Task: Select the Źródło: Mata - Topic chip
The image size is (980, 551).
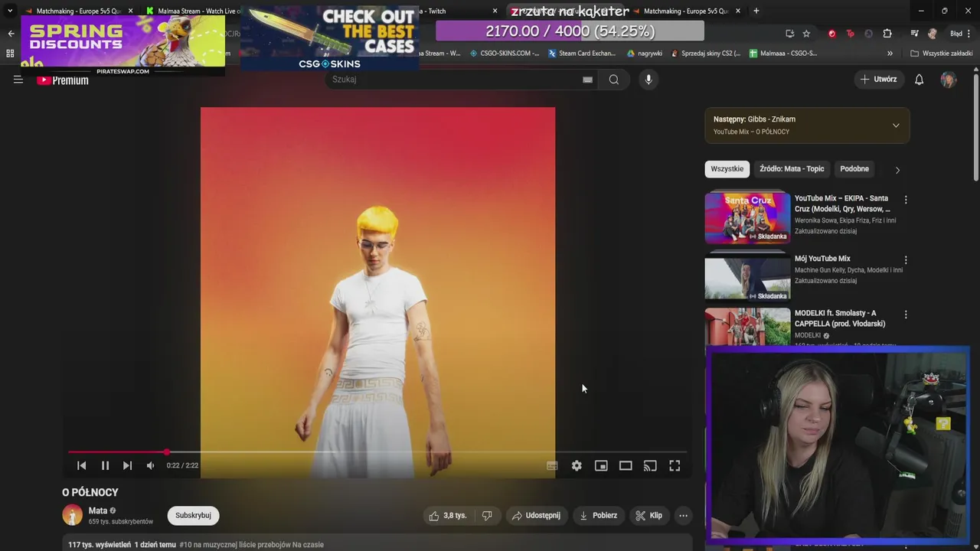Action: coord(792,169)
